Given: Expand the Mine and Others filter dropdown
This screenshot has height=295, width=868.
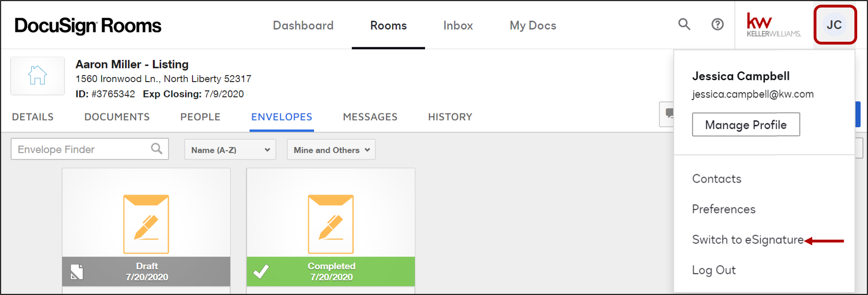Looking at the screenshot, I should click(331, 149).
